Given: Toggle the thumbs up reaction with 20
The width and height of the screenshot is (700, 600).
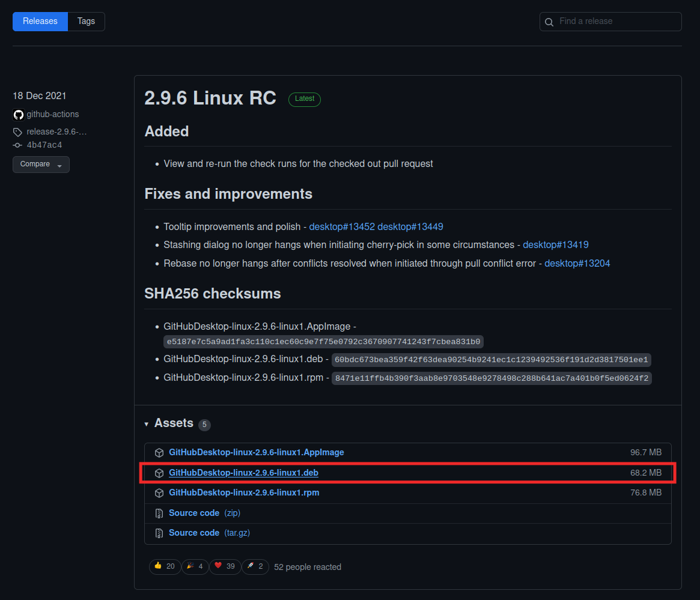Looking at the screenshot, I should click(x=165, y=566).
